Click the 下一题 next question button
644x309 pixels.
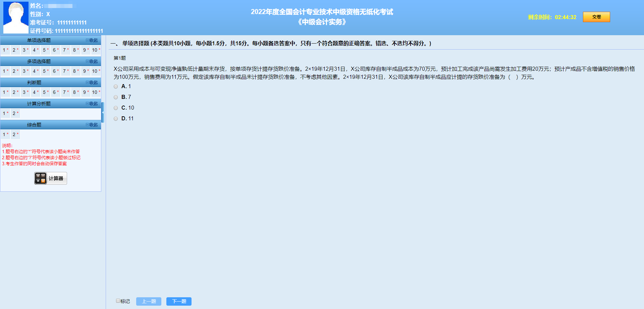(x=179, y=301)
